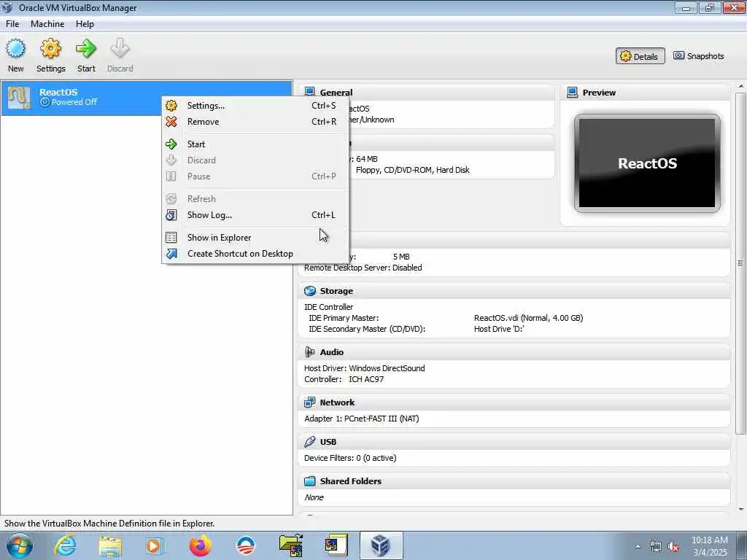Open the Help menu

(x=85, y=24)
